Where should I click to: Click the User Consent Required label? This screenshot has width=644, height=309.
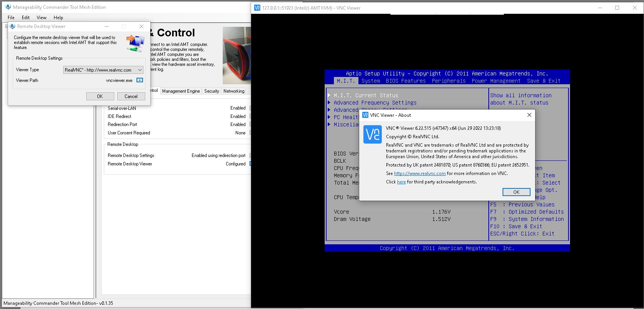[x=129, y=133]
